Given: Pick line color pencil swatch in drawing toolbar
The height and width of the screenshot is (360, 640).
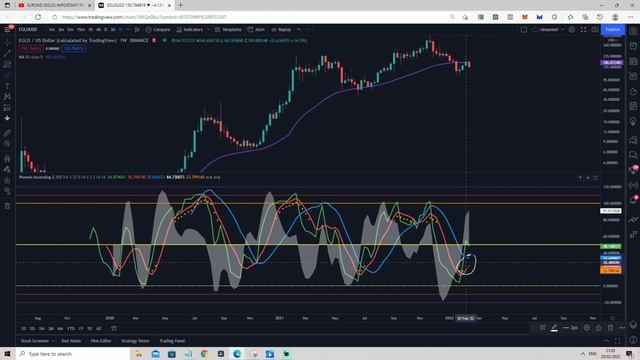Looking at the screenshot, I should coord(554,328).
